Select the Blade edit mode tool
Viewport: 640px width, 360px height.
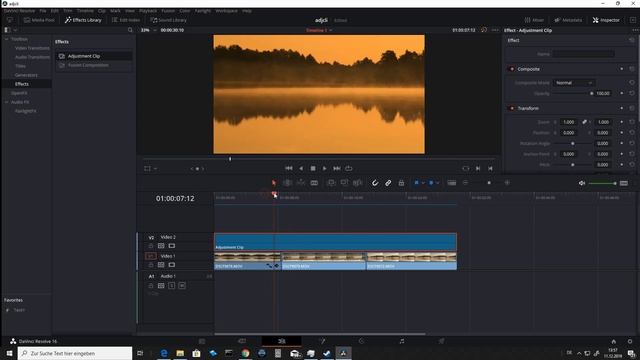pos(314,183)
